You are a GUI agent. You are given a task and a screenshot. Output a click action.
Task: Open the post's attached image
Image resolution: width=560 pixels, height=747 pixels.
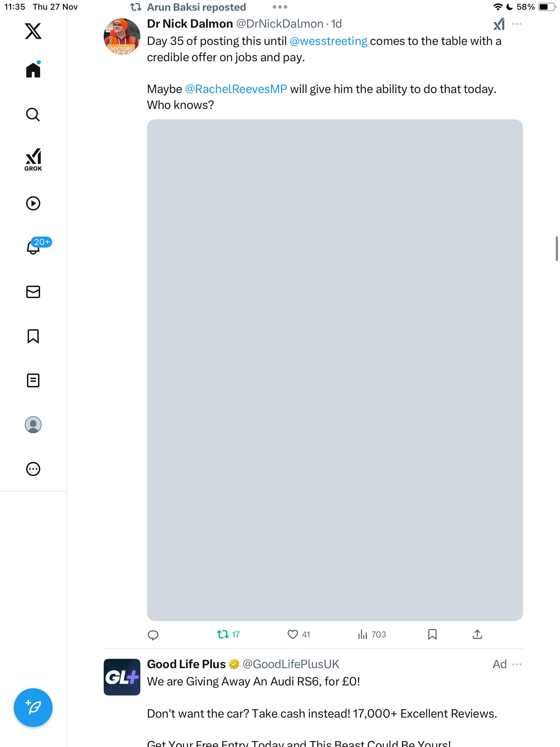(x=335, y=370)
